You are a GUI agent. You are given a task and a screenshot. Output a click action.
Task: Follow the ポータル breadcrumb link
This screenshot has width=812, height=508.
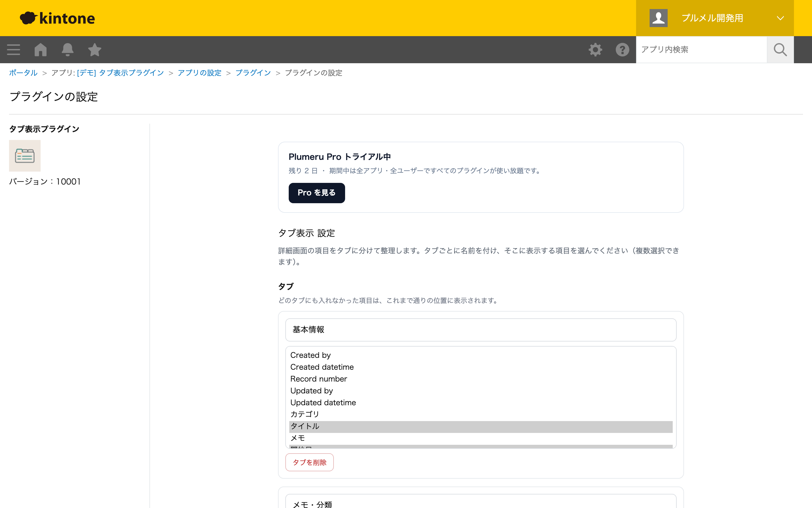(23, 73)
